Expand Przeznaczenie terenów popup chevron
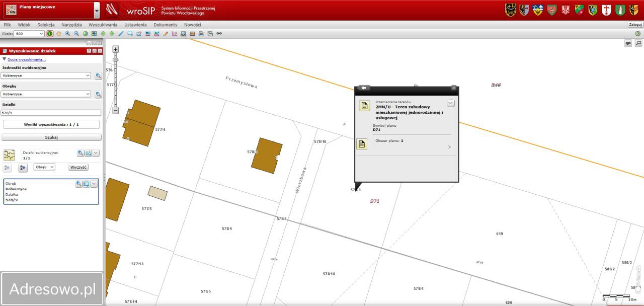This screenshot has width=644, height=306. point(451,103)
